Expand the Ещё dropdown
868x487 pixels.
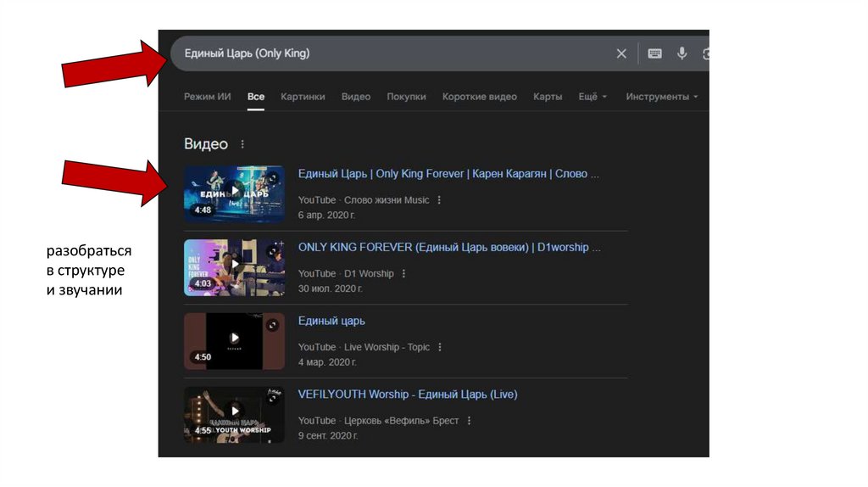593,97
